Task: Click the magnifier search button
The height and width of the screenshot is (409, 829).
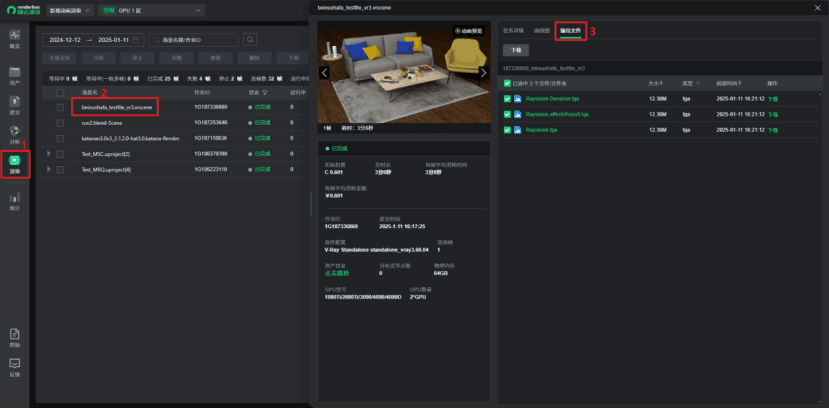Action: (250, 40)
